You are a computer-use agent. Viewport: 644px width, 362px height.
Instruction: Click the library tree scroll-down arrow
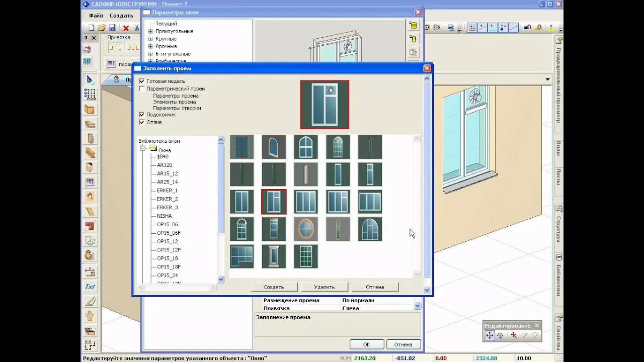click(x=221, y=279)
